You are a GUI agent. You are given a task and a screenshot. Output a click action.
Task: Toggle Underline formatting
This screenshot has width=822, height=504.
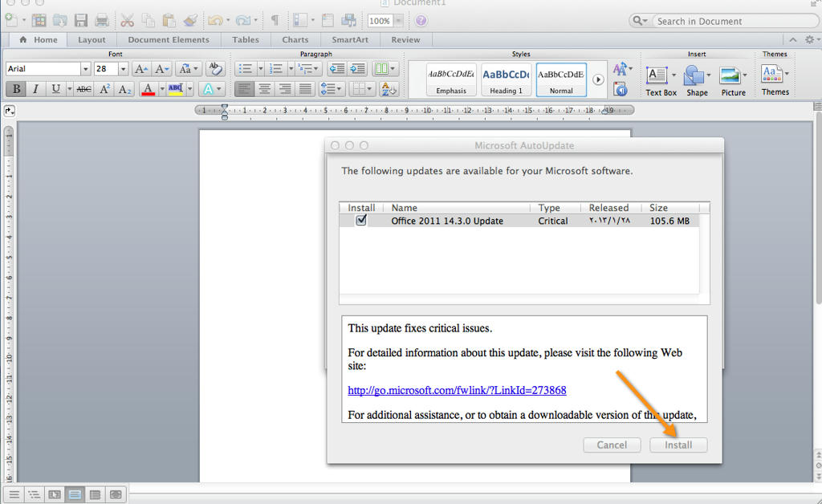[55, 89]
